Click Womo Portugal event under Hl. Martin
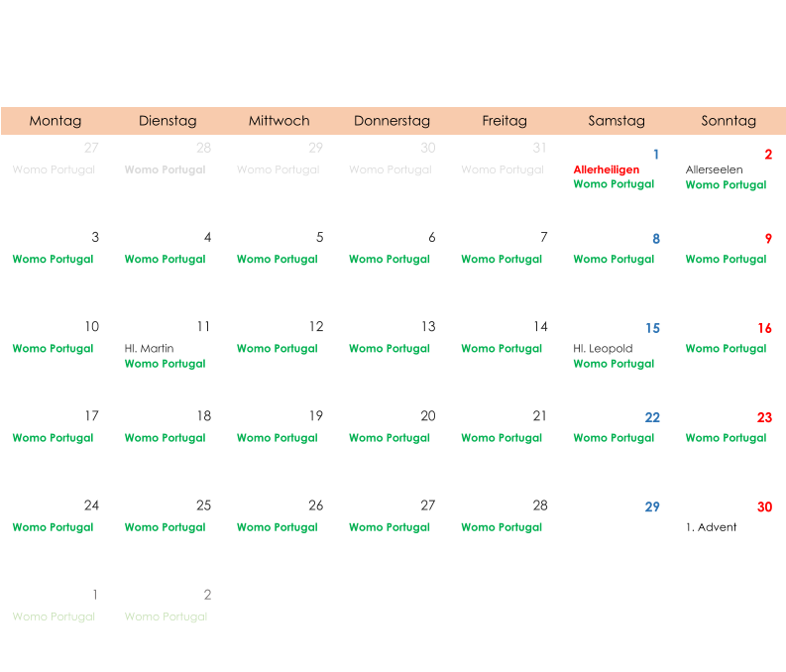Screen dimensions: 786x672 165,364
